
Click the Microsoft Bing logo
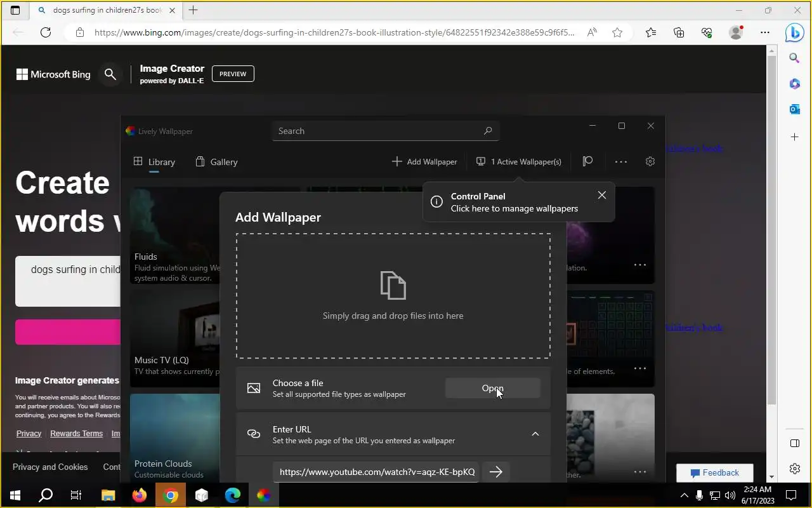pos(53,74)
